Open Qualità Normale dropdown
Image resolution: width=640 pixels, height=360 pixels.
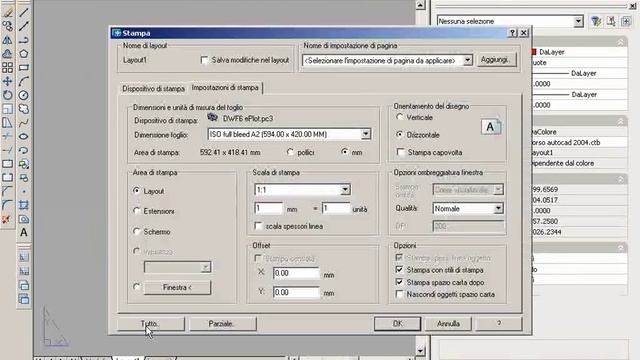pyautogui.click(x=498, y=209)
